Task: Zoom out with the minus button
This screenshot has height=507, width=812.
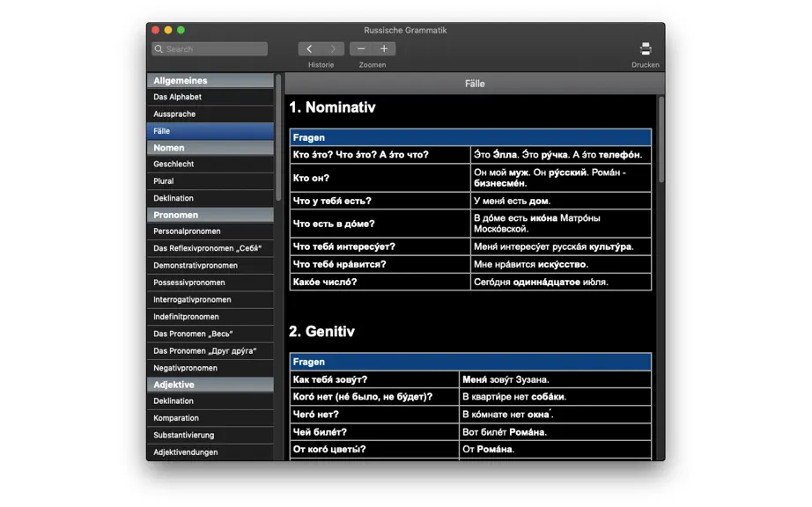Action: [361, 48]
